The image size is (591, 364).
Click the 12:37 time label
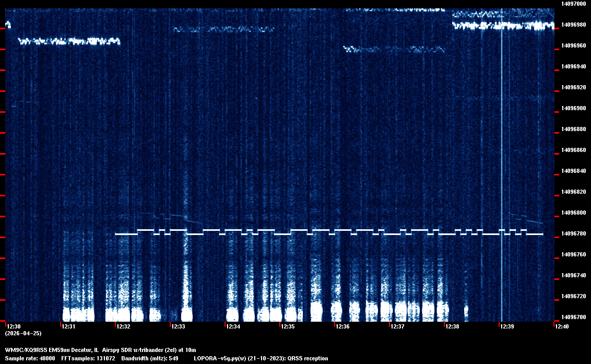[398, 326]
